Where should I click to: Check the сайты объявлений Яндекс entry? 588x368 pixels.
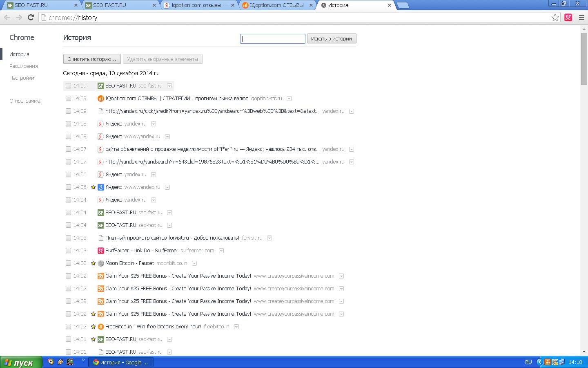pyautogui.click(x=68, y=149)
